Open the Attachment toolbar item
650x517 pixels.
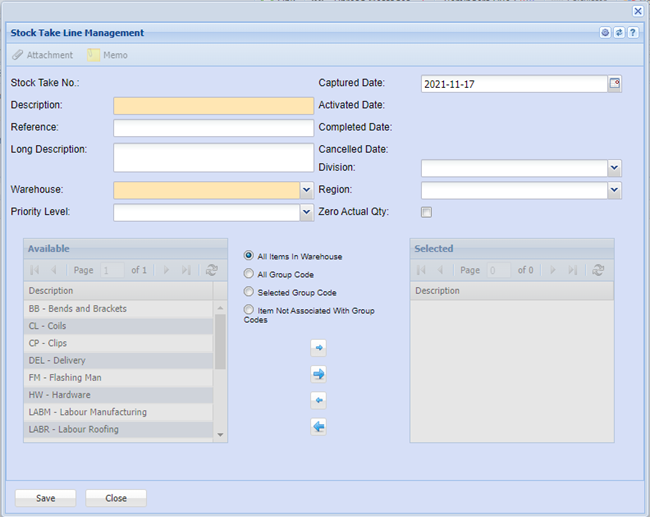pyautogui.click(x=42, y=55)
